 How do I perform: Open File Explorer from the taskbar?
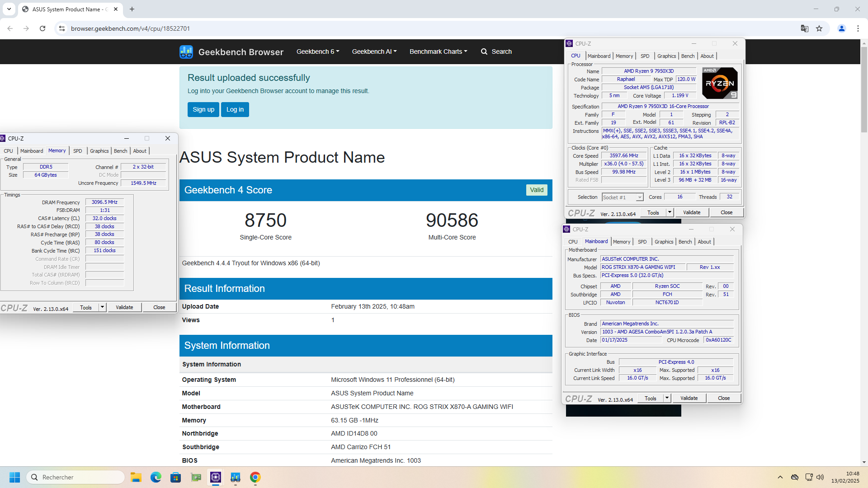click(136, 477)
